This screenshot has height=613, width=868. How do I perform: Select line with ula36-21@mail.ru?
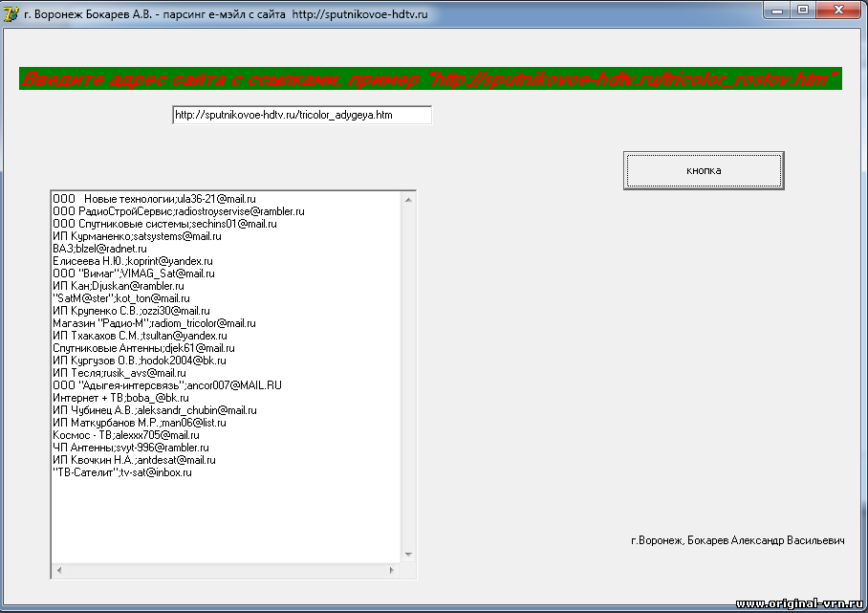[154, 199]
